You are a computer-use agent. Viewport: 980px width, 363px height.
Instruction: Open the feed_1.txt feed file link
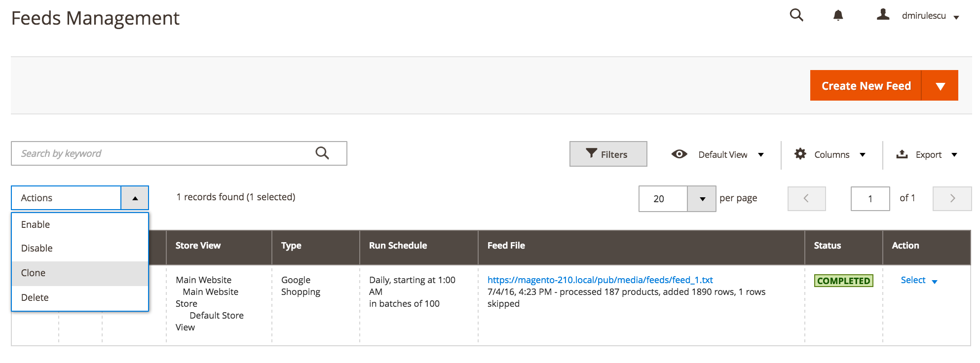tap(600, 280)
